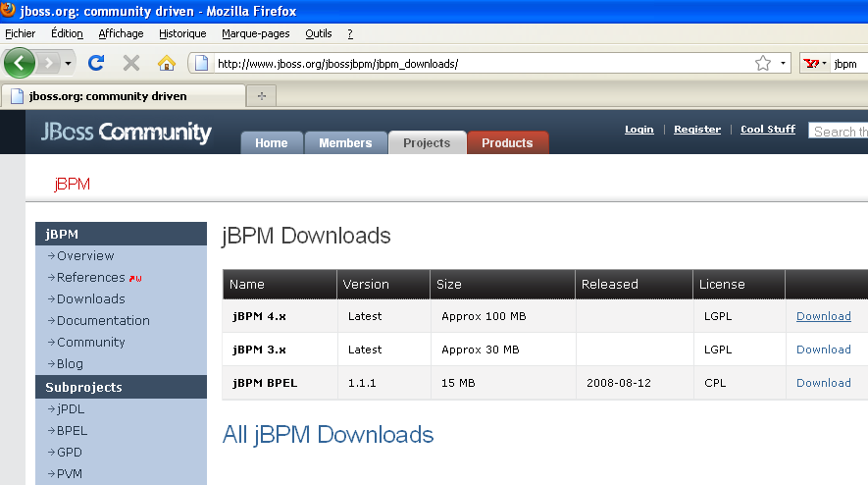Image resolution: width=868 pixels, height=485 pixels.
Task: Open the Outils menu
Action: pos(318,33)
